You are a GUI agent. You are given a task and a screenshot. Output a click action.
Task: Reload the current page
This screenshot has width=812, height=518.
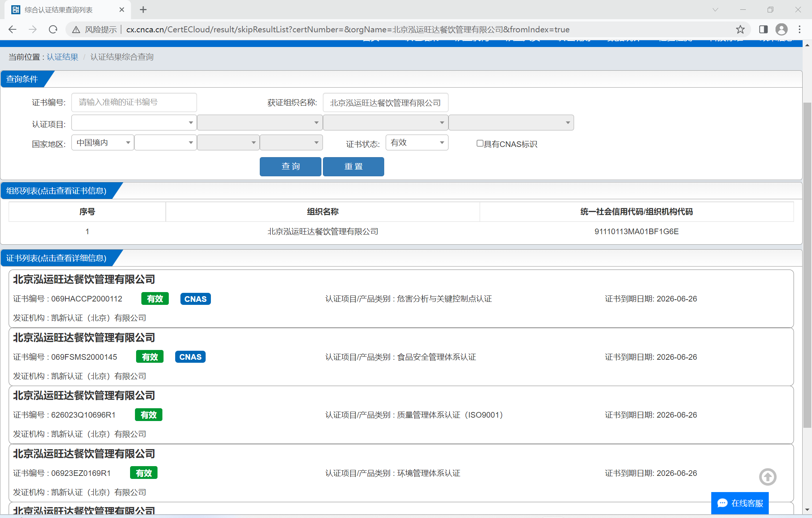[x=53, y=29]
